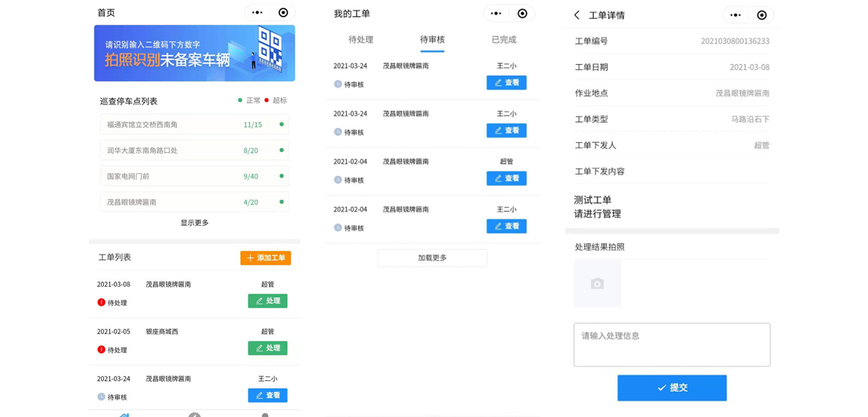Click the clock icon in the 2021-02-04 王二小 order

(338, 227)
